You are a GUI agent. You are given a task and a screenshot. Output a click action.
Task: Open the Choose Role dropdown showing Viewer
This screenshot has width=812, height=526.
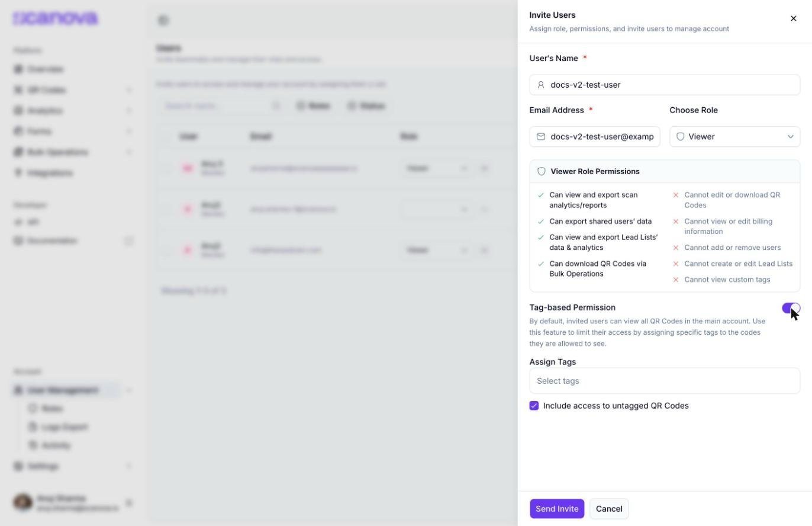[x=734, y=136]
